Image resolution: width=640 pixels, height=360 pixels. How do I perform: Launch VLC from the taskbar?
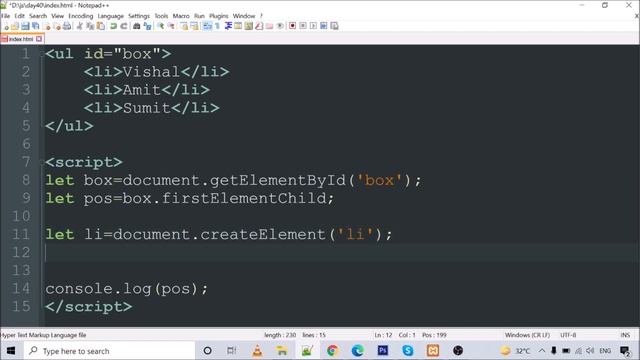[257, 351]
